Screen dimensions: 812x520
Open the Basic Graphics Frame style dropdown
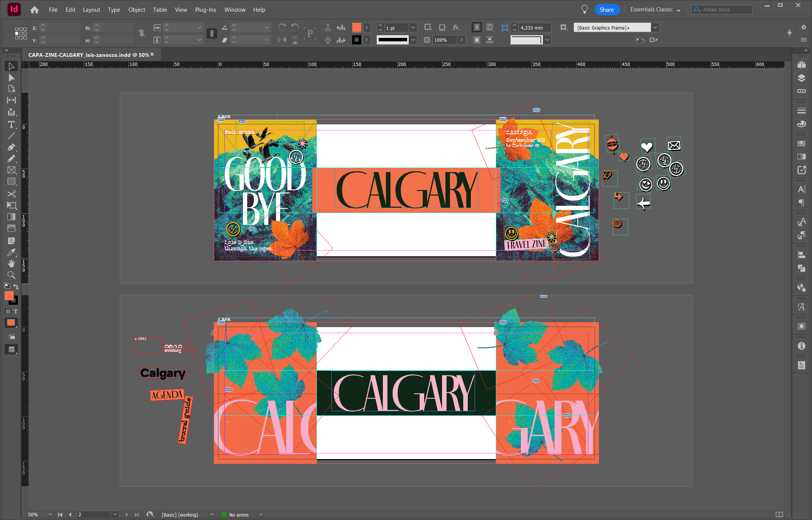coord(655,28)
